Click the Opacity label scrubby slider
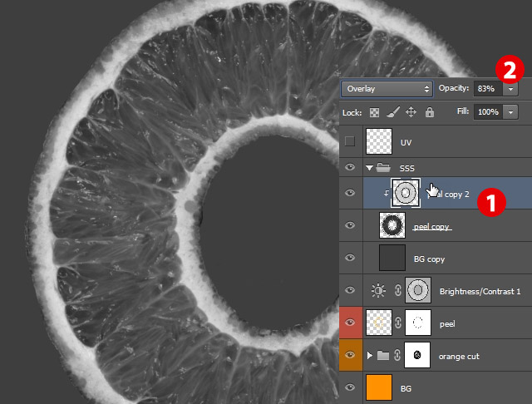 [x=454, y=88]
